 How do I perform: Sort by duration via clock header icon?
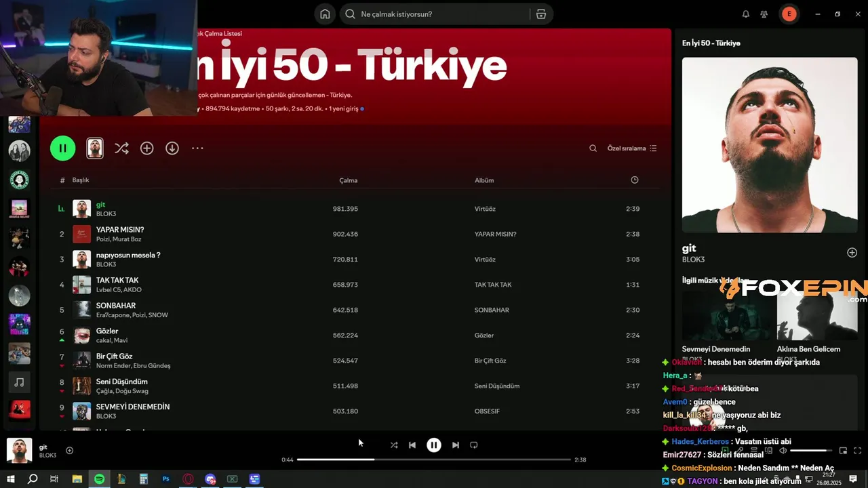[x=635, y=180]
